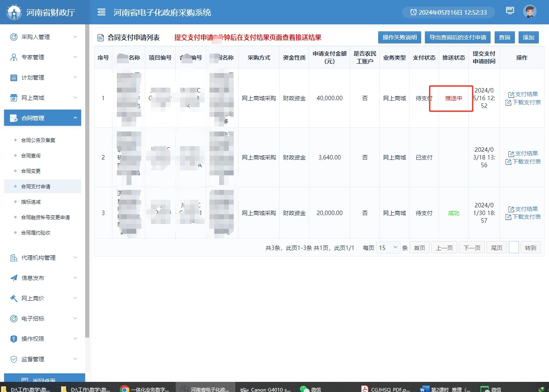Click the 转到 go-to-page button
Viewport: 549px width, 392px height.
point(530,248)
